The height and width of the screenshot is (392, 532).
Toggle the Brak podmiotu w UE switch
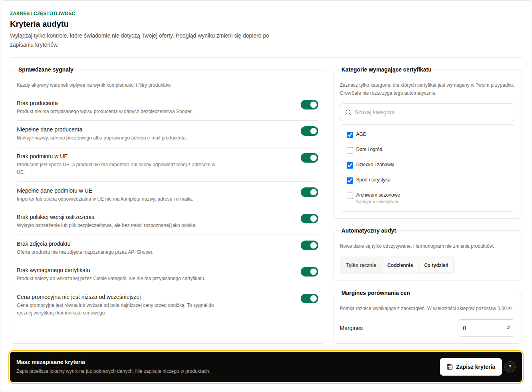(310, 158)
